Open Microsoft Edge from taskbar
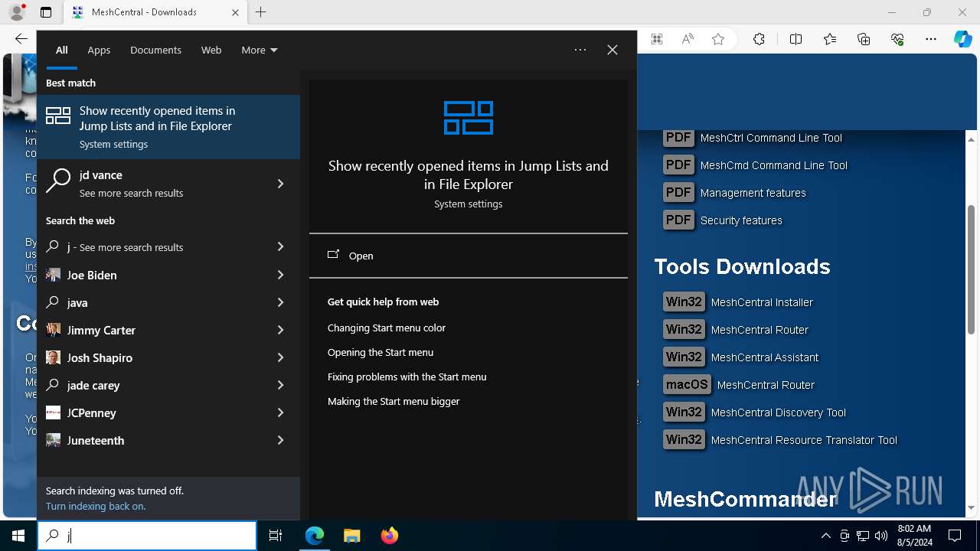The height and width of the screenshot is (551, 980). click(x=315, y=536)
